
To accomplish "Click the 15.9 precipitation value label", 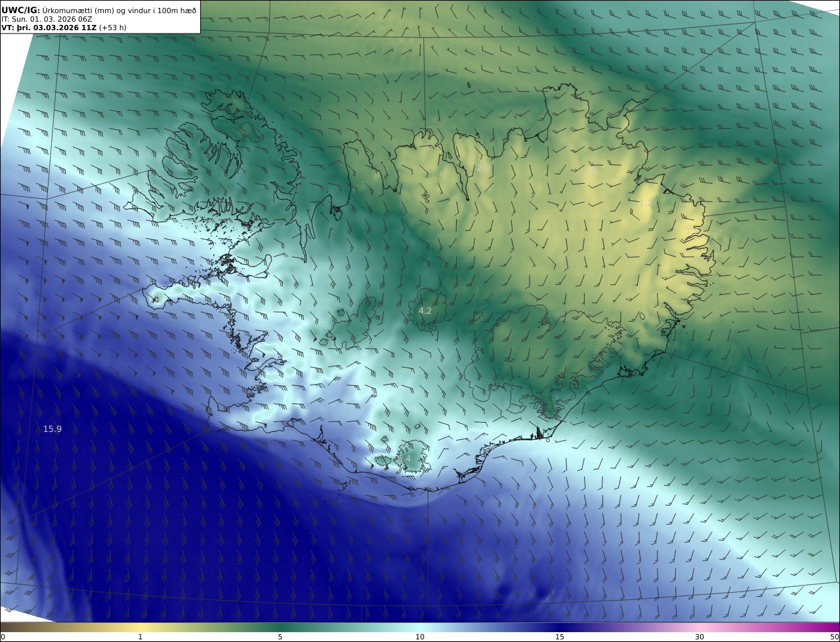I will 52,429.
